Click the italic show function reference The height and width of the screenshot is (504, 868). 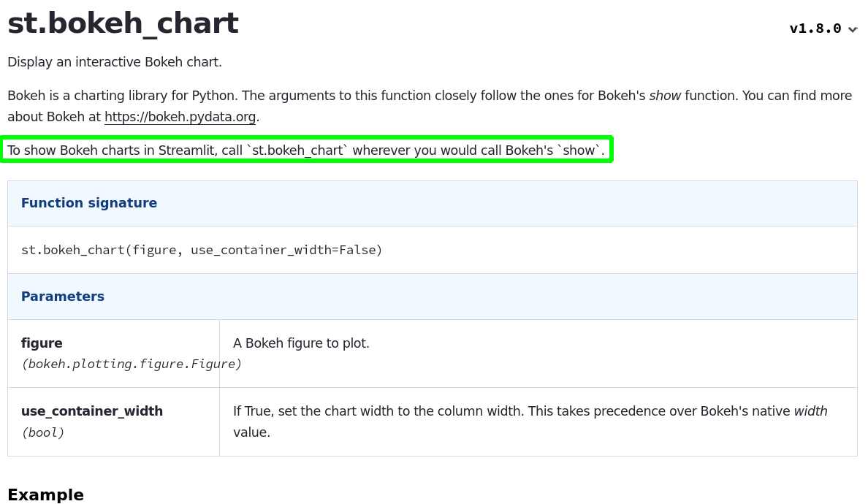pyautogui.click(x=665, y=96)
